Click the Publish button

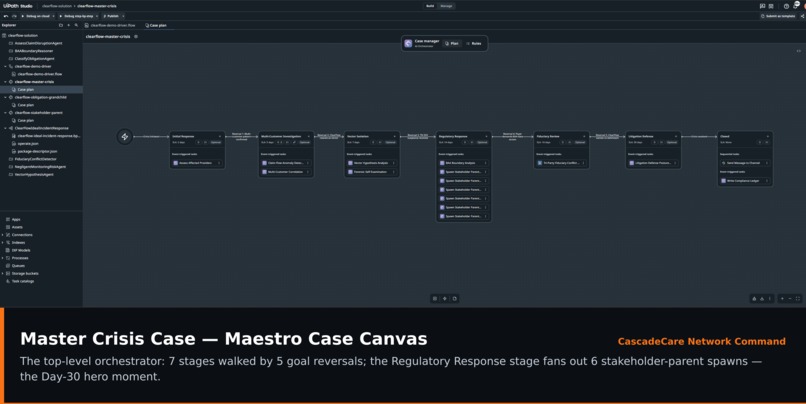(x=111, y=16)
